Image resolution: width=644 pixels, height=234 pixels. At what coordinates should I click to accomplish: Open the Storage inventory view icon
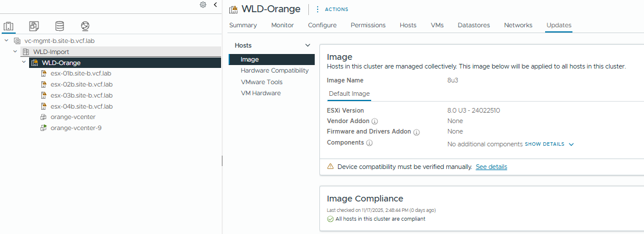click(59, 26)
